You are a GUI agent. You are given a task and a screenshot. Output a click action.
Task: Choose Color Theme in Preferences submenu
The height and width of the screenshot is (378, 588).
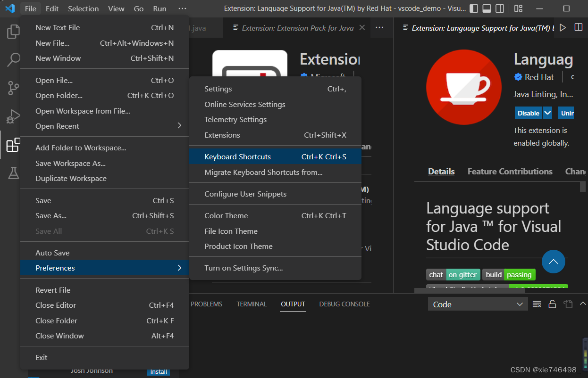pos(275,215)
